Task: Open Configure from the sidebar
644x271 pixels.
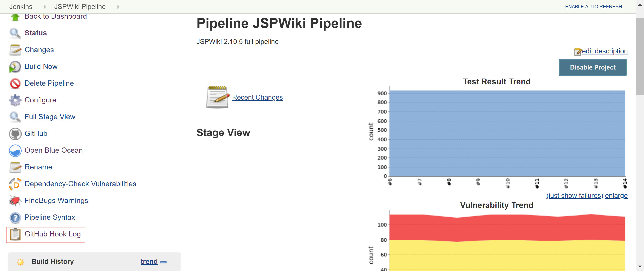Action: click(x=40, y=100)
